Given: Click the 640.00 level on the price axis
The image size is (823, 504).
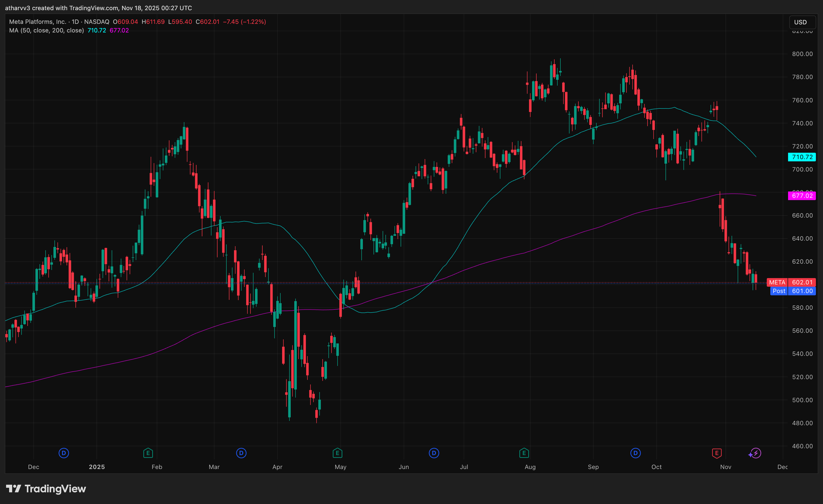Looking at the screenshot, I should coord(802,238).
